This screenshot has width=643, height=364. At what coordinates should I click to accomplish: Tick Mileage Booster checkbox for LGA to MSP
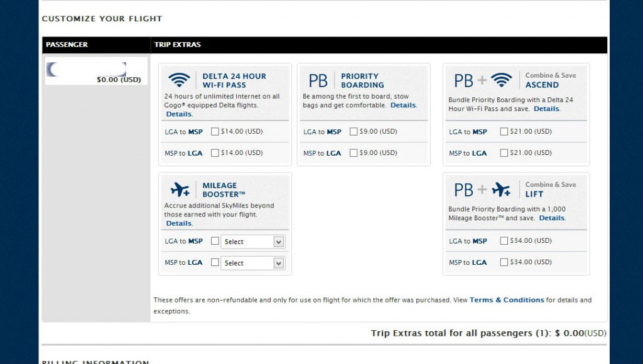pos(215,241)
